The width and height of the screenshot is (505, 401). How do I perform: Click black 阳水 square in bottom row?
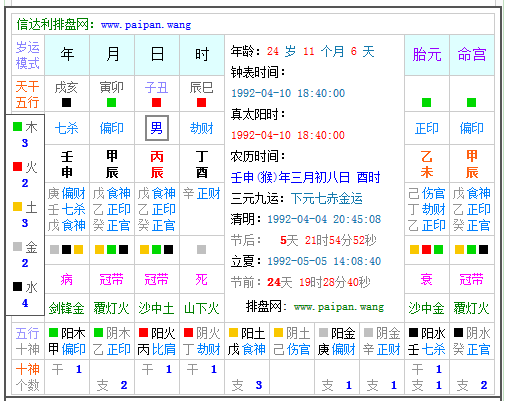413,332
